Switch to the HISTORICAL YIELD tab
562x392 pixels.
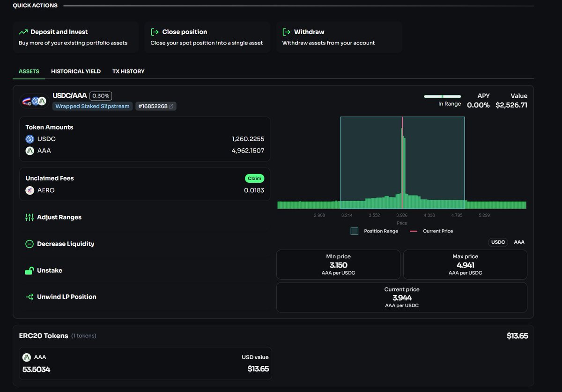pos(76,72)
